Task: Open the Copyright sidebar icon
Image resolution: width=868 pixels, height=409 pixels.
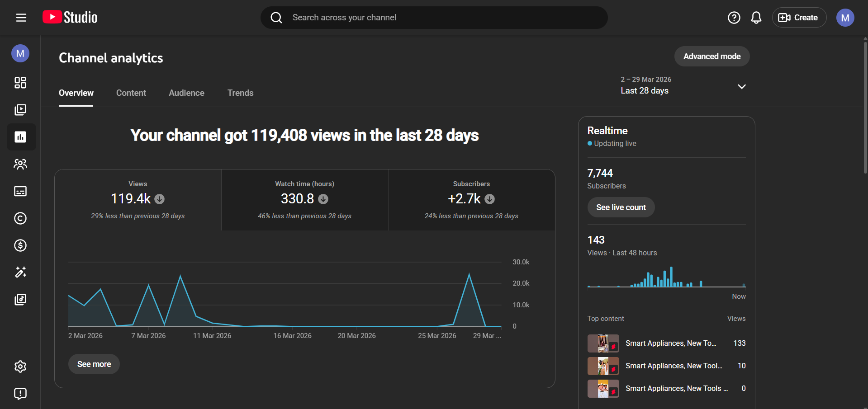Action: (20, 218)
